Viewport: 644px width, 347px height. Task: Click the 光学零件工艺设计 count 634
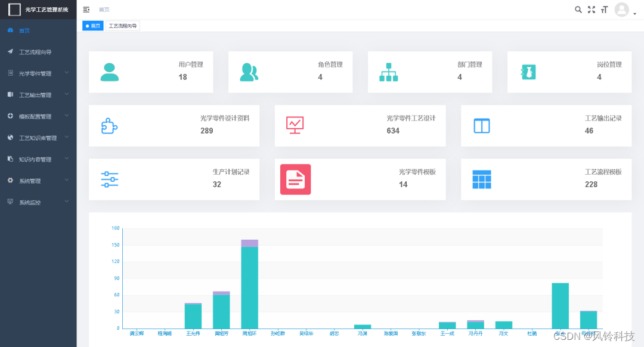(x=393, y=131)
